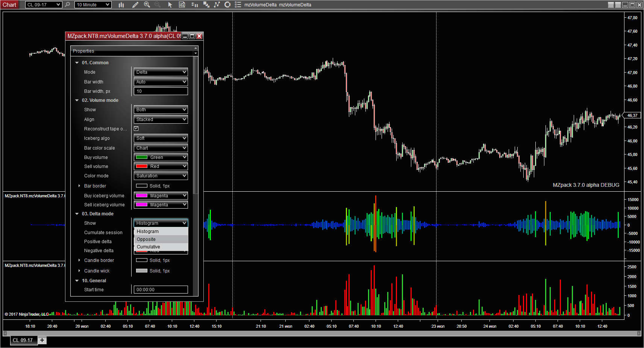The width and height of the screenshot is (644, 348).
Task: Click the instrument search magnifier icon
Action: (68, 5)
